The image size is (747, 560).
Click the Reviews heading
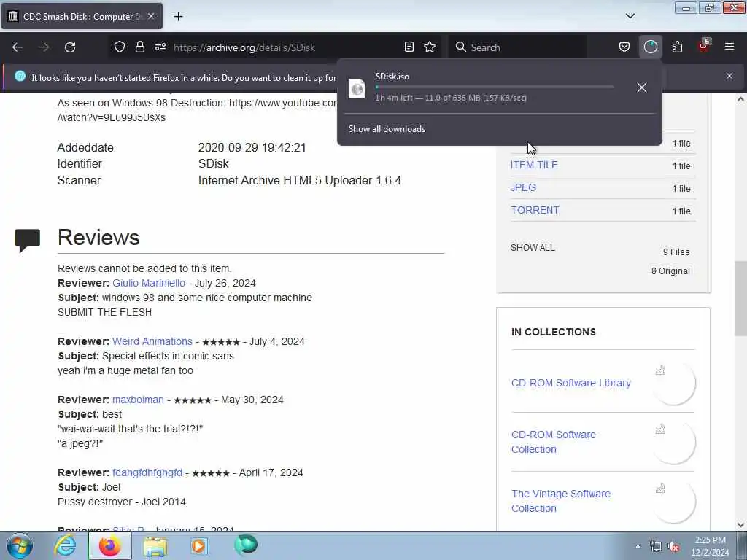[98, 237]
